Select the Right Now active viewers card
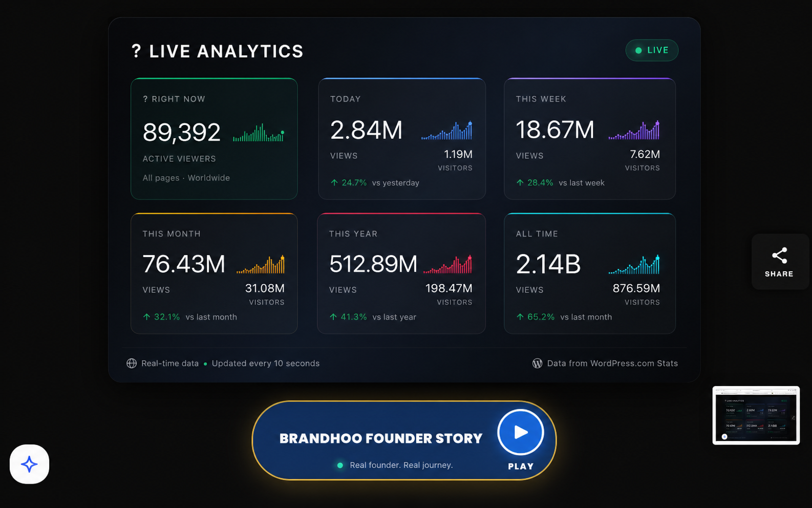The height and width of the screenshot is (508, 812). pyautogui.click(x=214, y=139)
